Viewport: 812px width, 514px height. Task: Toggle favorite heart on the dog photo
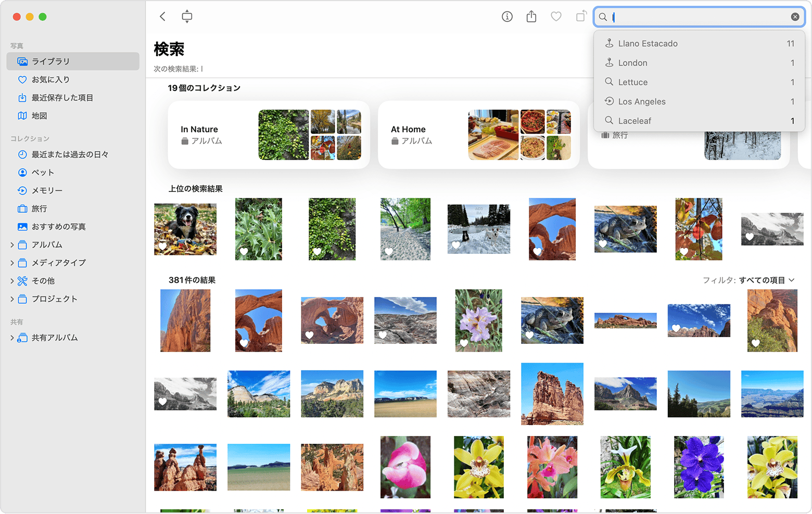[163, 247]
